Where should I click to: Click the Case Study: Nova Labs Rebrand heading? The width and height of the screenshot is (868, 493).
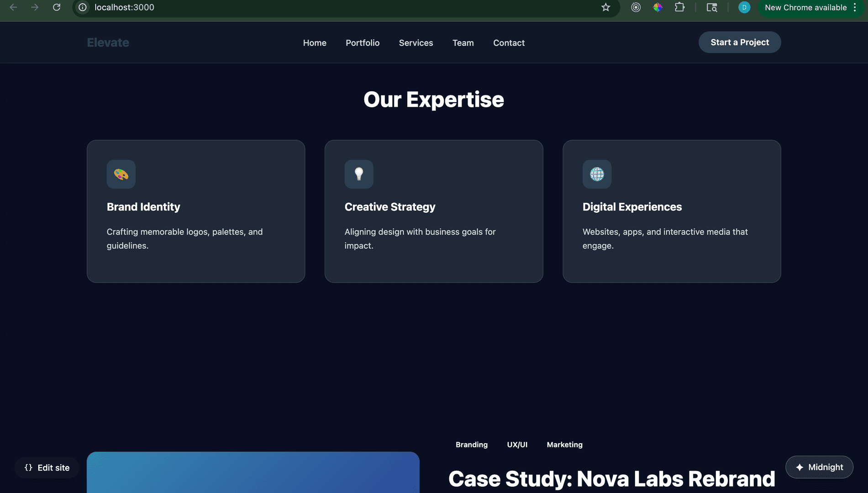[612, 479]
